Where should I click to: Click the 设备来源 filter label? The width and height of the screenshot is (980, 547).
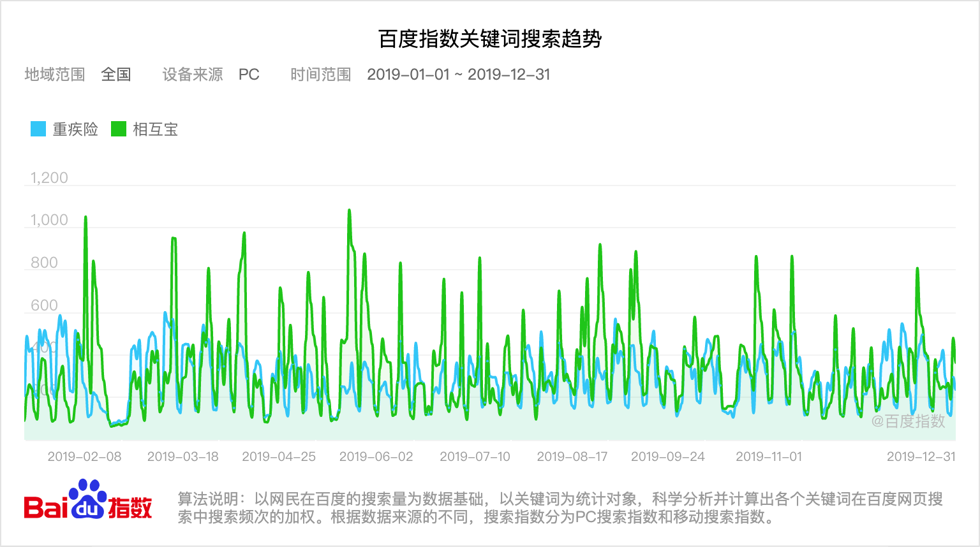[x=191, y=75]
